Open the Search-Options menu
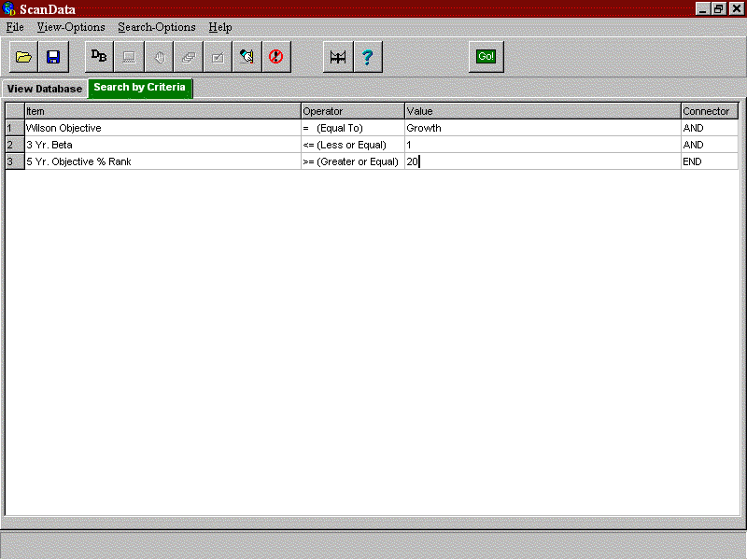This screenshot has width=747, height=560. tap(157, 27)
